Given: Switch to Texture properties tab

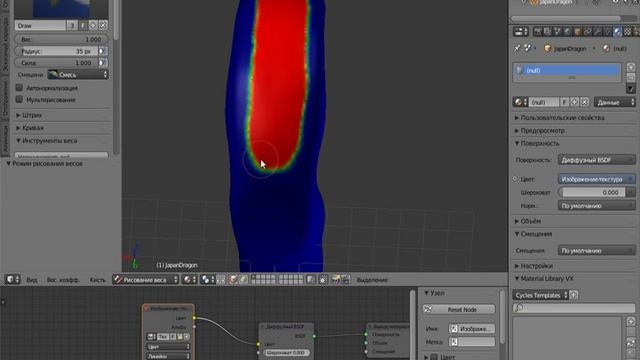Looking at the screenshot, I should tap(628, 31).
